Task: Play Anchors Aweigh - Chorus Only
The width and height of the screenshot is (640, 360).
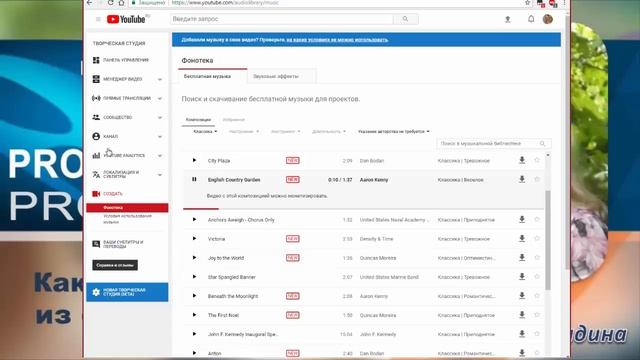Action: (194, 219)
